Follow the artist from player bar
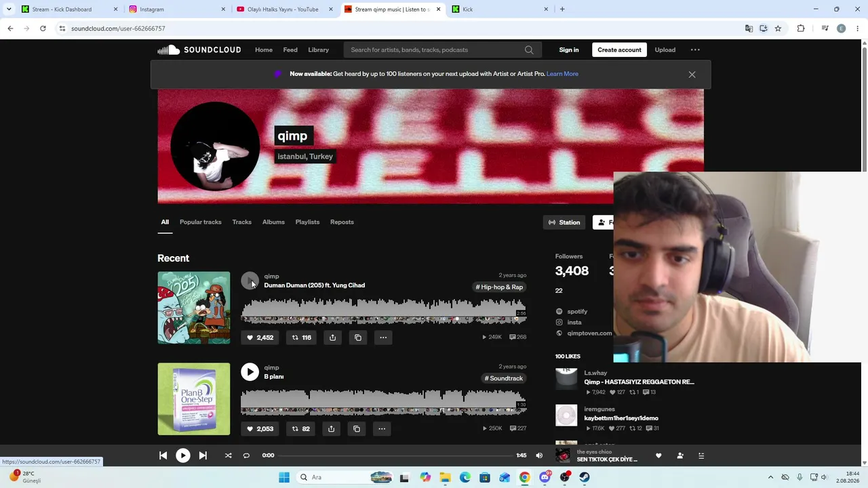Image resolution: width=868 pixels, height=488 pixels. [x=680, y=455]
